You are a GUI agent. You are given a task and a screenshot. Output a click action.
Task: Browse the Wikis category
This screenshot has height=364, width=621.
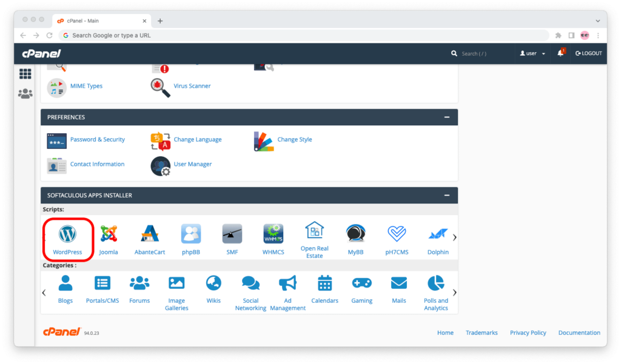(x=213, y=290)
